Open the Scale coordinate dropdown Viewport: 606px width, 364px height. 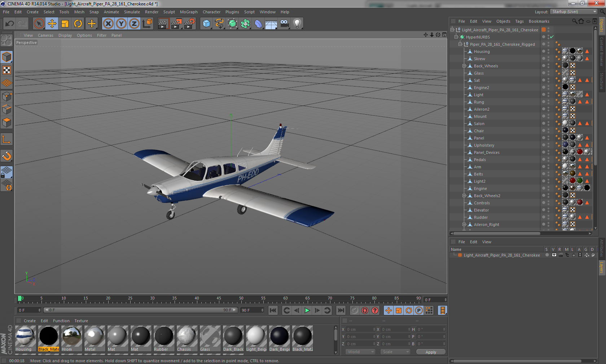pos(396,352)
